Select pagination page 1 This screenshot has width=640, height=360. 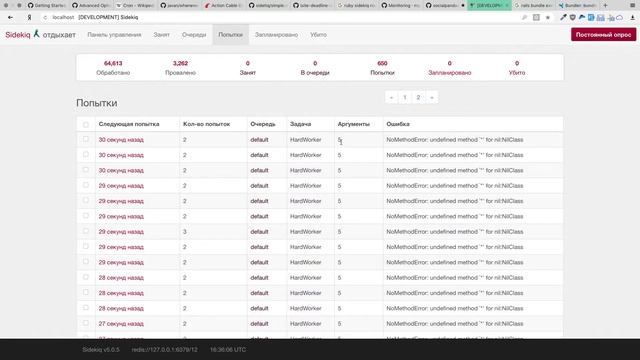pos(405,98)
